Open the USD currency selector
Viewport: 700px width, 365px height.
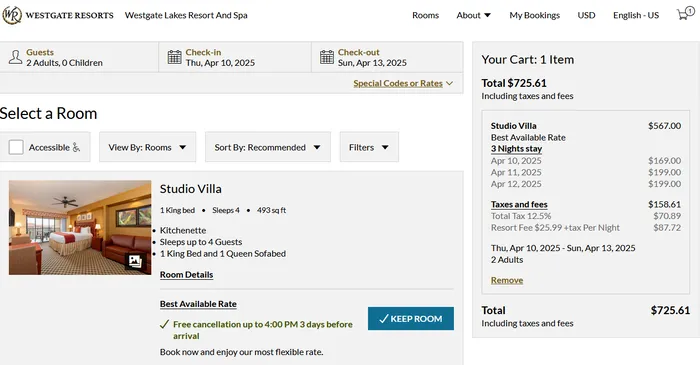click(586, 15)
